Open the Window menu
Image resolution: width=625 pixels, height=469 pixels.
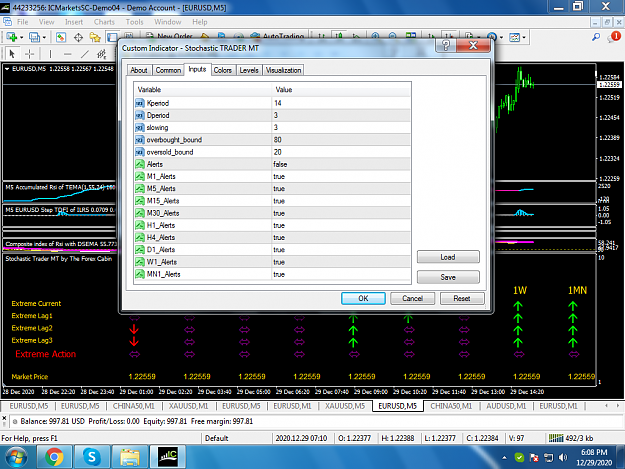click(x=167, y=22)
